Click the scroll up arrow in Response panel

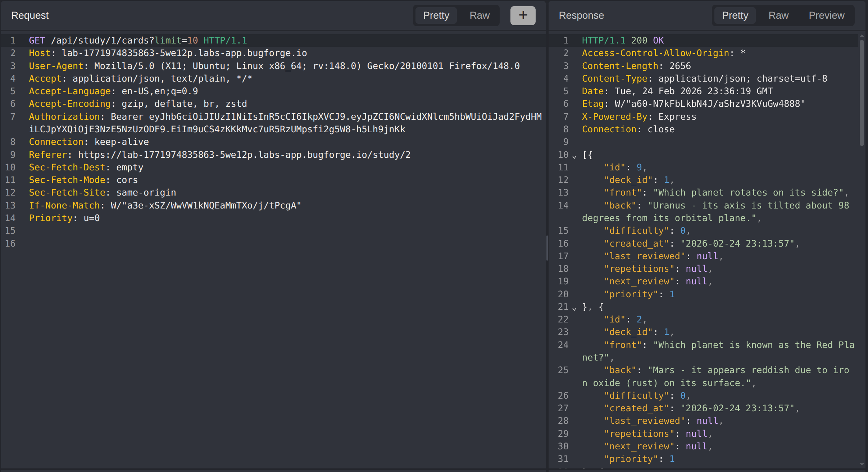click(x=862, y=36)
